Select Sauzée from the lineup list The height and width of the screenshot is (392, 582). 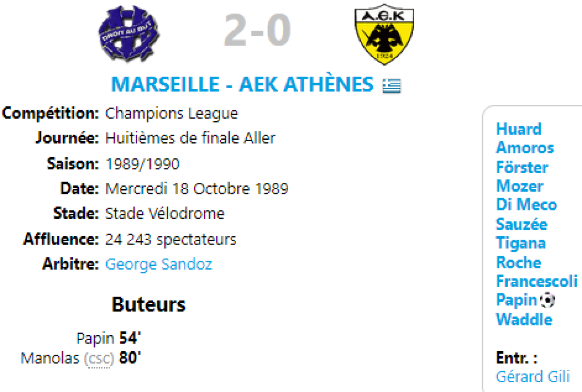click(x=521, y=224)
